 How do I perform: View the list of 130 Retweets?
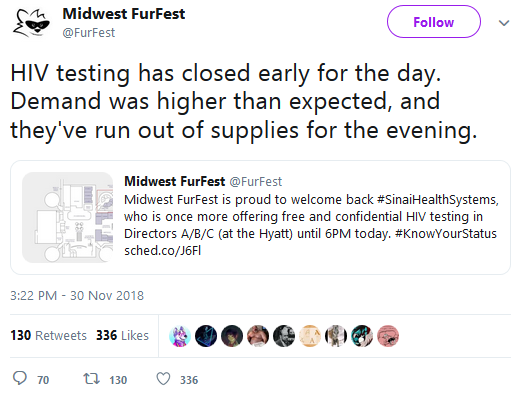point(48,335)
